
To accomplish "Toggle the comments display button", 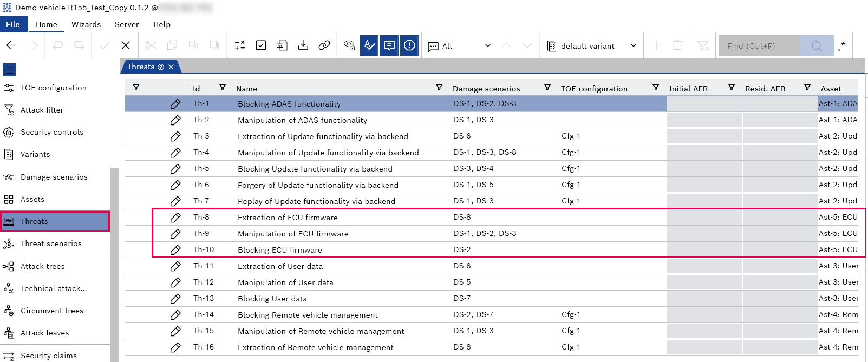I will point(389,45).
